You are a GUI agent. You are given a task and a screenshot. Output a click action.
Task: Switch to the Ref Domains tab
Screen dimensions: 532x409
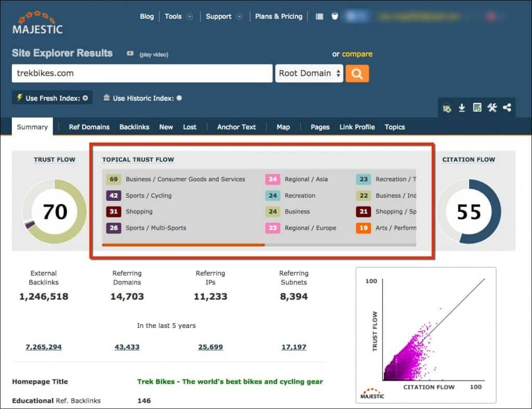(x=89, y=127)
